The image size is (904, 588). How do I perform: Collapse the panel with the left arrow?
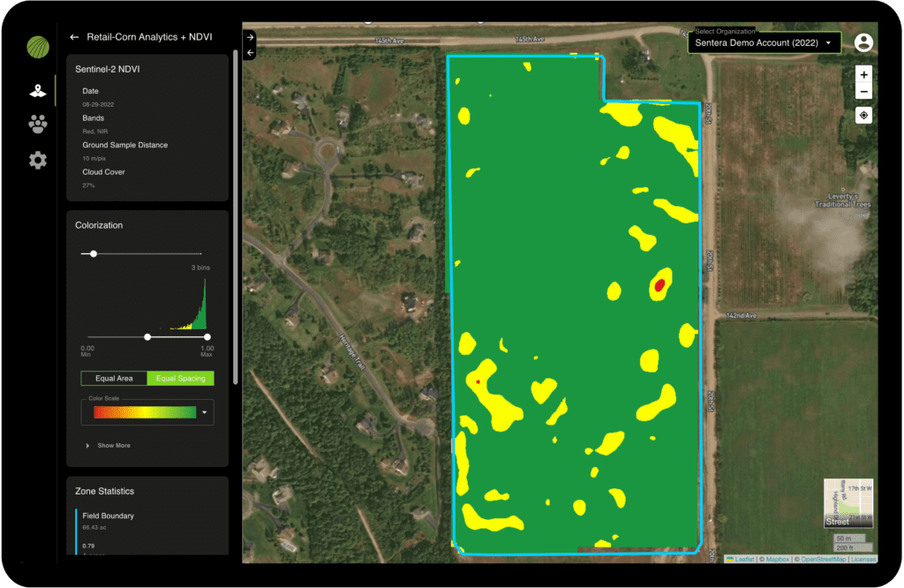pyautogui.click(x=250, y=53)
